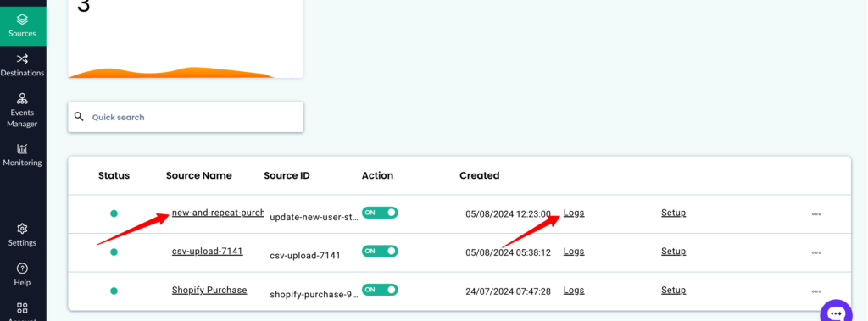Select source ID csv-upload-7141 text
The width and height of the screenshot is (868, 321).
tap(305, 256)
